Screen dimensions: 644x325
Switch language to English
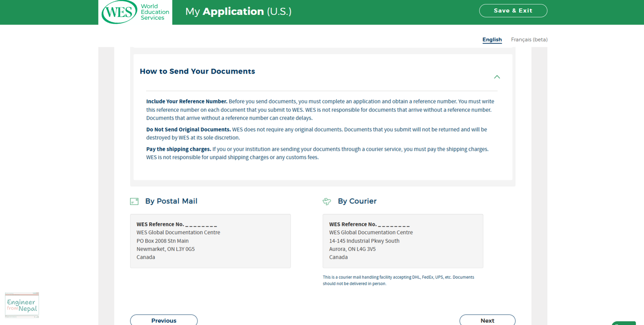tap(492, 39)
